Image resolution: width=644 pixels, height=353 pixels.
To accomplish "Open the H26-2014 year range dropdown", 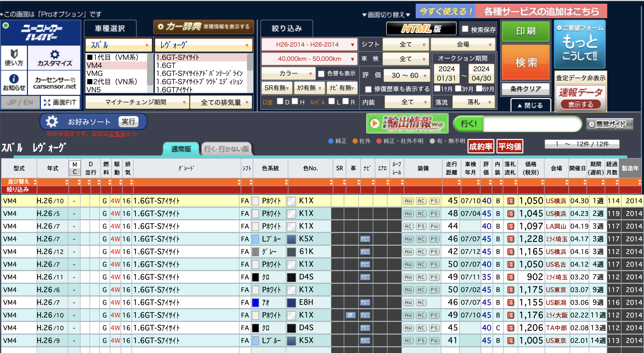I will tap(309, 45).
